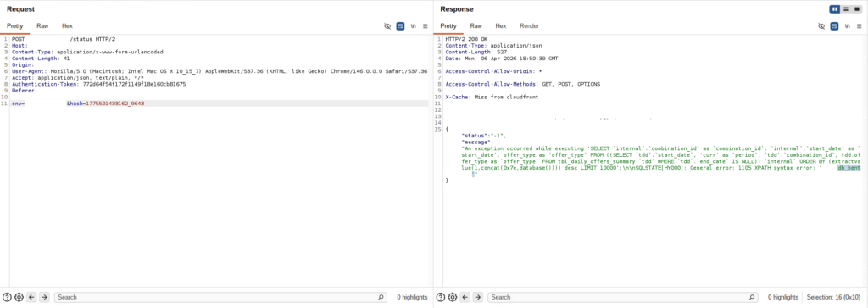Viewport: 868px width, 308px height.
Task: Click the "status":"-1" JSON line
Action: point(484,136)
